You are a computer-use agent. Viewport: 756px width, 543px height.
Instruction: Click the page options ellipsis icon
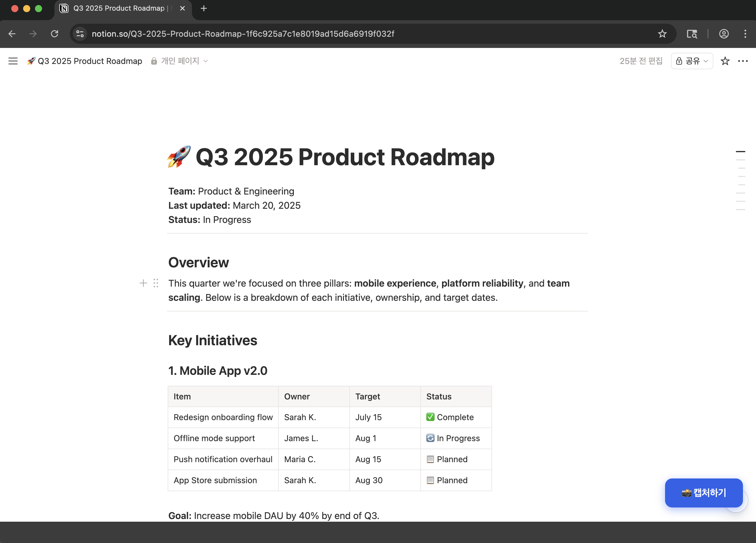coord(743,61)
